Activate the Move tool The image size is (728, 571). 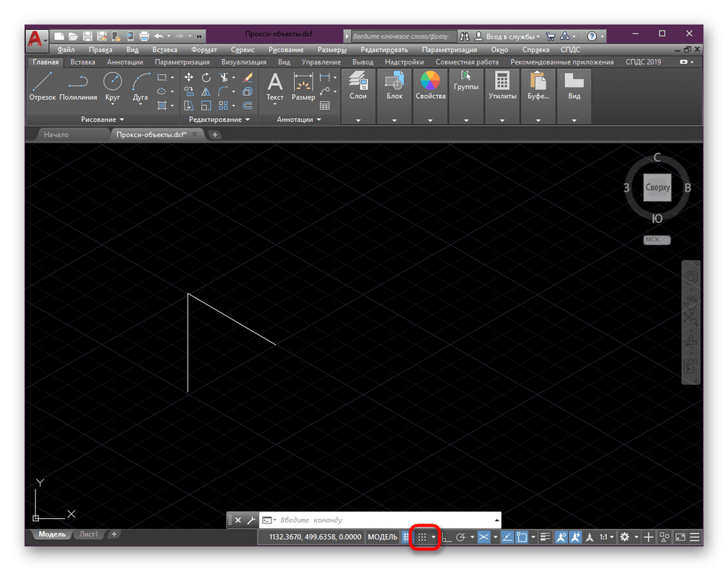(189, 77)
